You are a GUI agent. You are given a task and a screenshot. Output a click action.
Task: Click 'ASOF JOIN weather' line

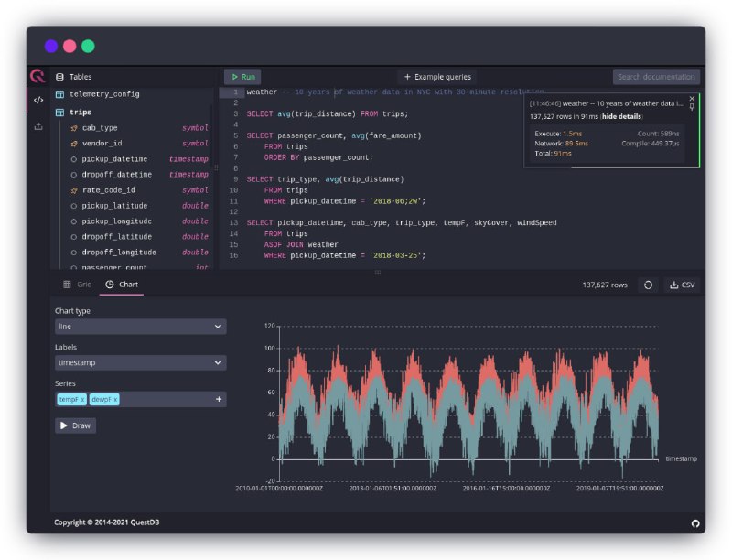(301, 244)
